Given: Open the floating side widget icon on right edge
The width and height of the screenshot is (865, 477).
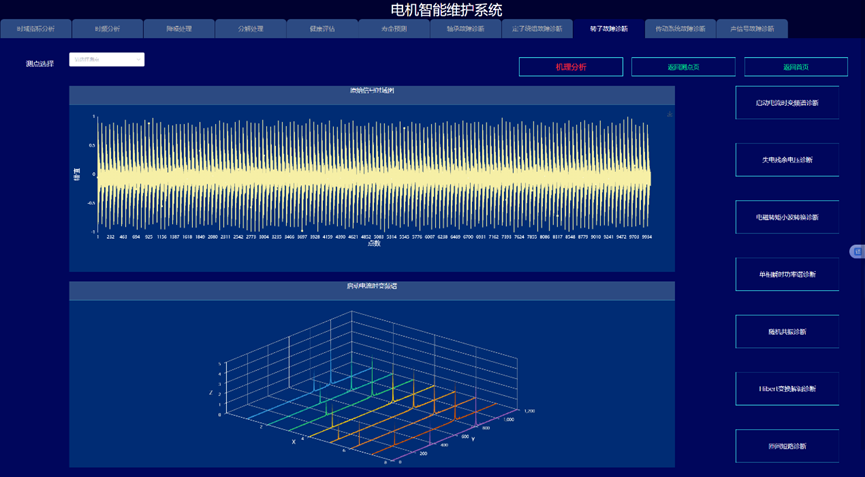Looking at the screenshot, I should click(x=857, y=251).
